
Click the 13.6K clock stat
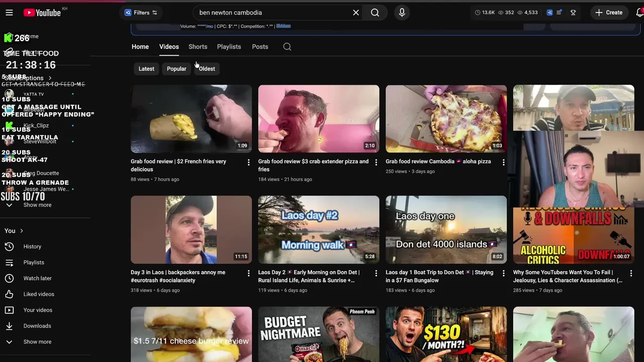tap(485, 13)
